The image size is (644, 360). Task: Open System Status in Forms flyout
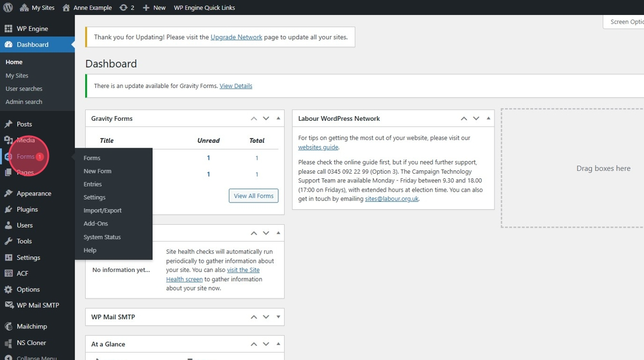coord(102,237)
